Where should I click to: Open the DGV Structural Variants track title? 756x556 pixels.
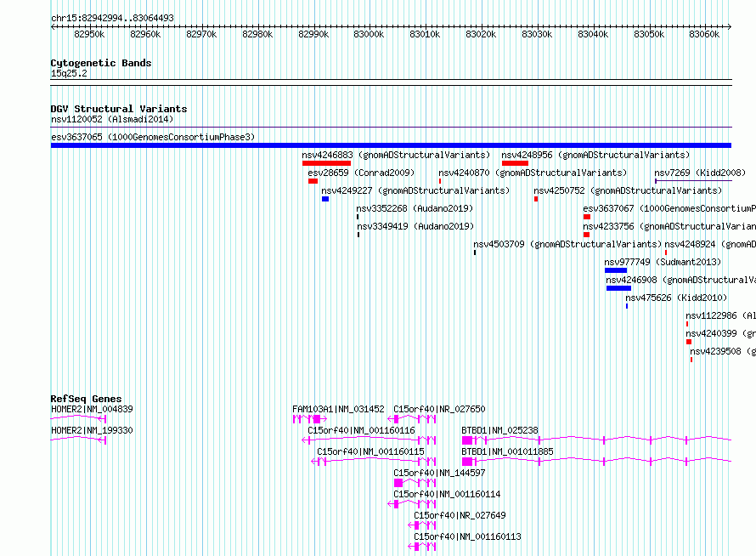click(119, 109)
